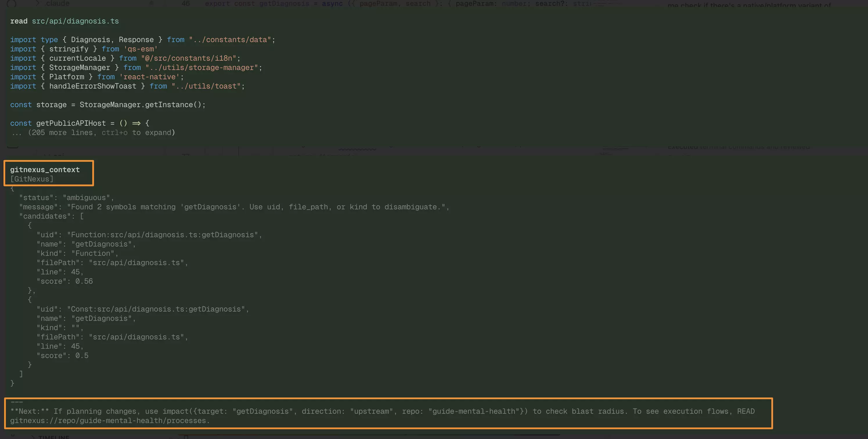
Task: Click the gitnexus_context tool header
Action: [x=45, y=170]
